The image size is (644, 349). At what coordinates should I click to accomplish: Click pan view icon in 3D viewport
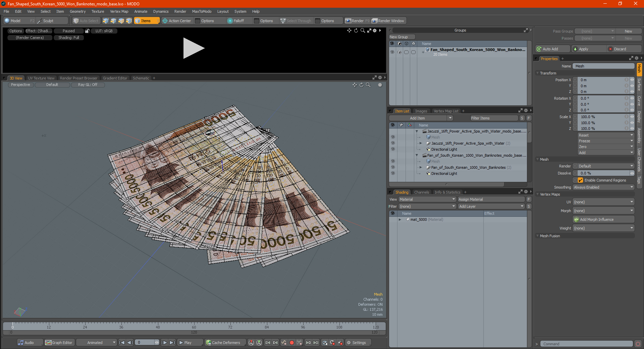click(x=355, y=85)
